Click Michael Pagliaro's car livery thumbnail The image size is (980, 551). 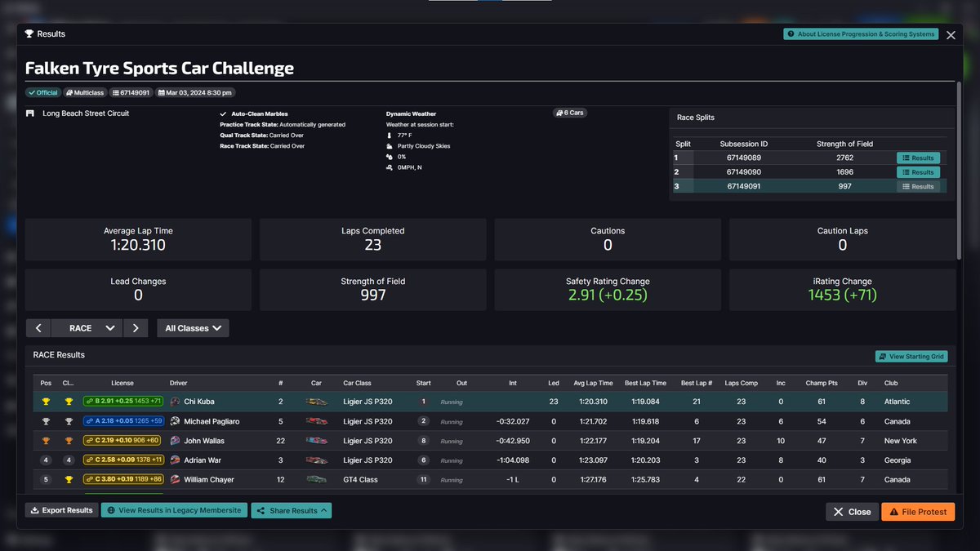coord(317,421)
